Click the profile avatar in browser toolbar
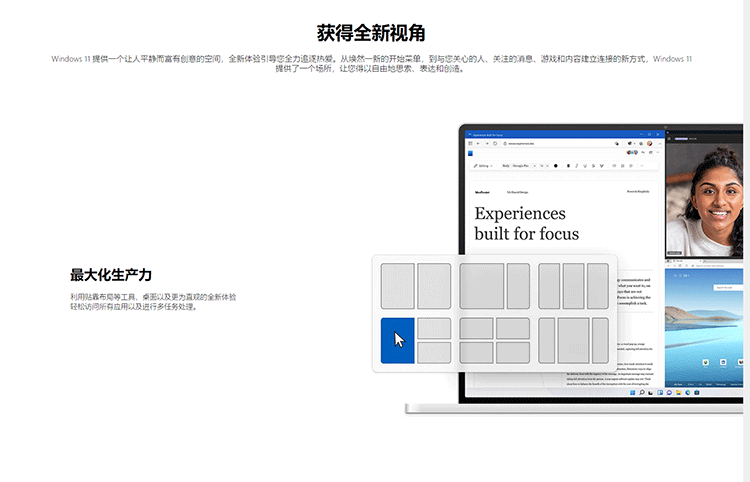The image size is (750, 482). click(650, 143)
